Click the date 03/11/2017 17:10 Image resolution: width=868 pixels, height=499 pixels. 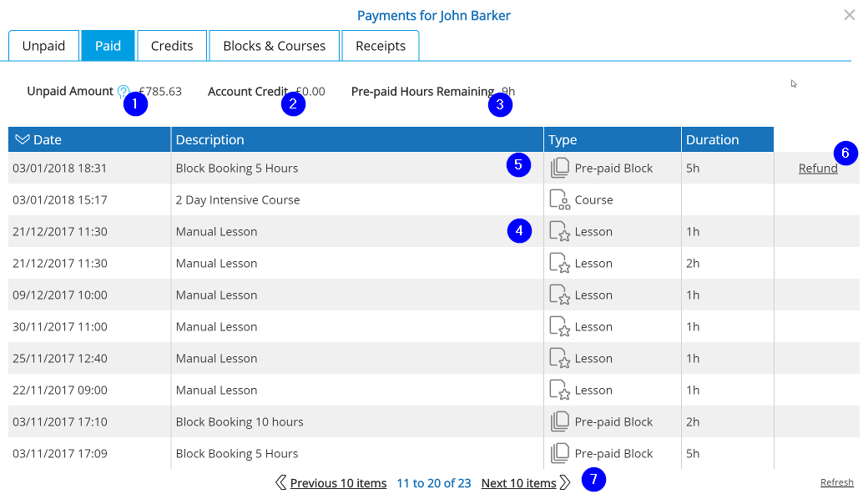[60, 421]
